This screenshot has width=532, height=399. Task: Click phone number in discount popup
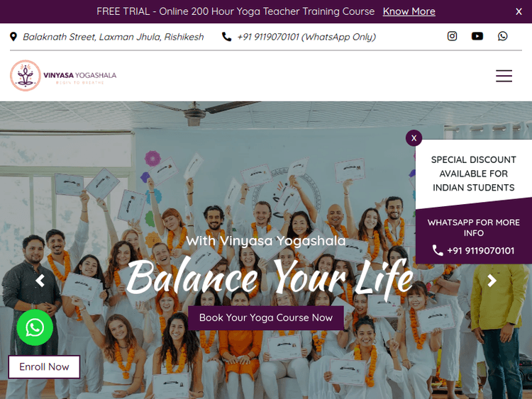click(x=480, y=250)
